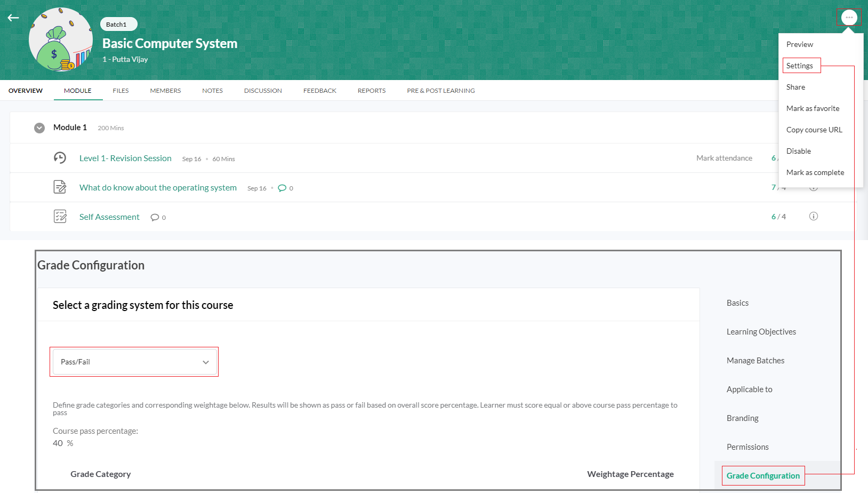Go to Basics settings section

pyautogui.click(x=737, y=303)
